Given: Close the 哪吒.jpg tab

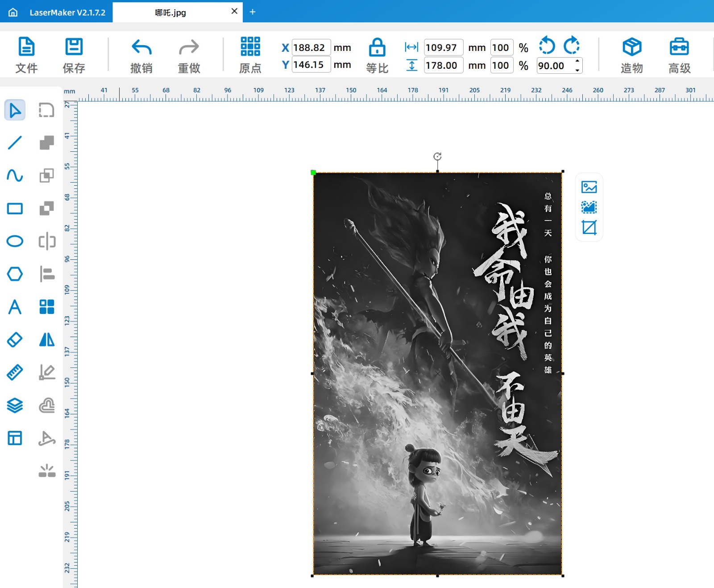Looking at the screenshot, I should pyautogui.click(x=234, y=11).
